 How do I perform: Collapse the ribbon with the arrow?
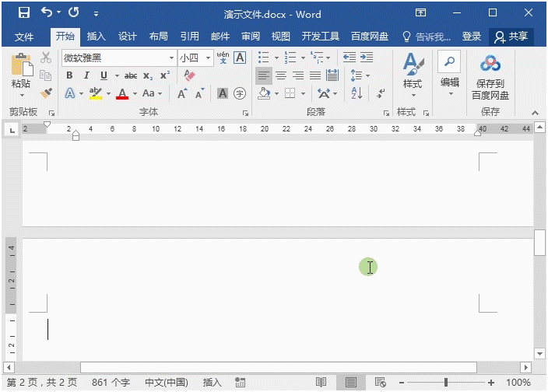coord(535,113)
